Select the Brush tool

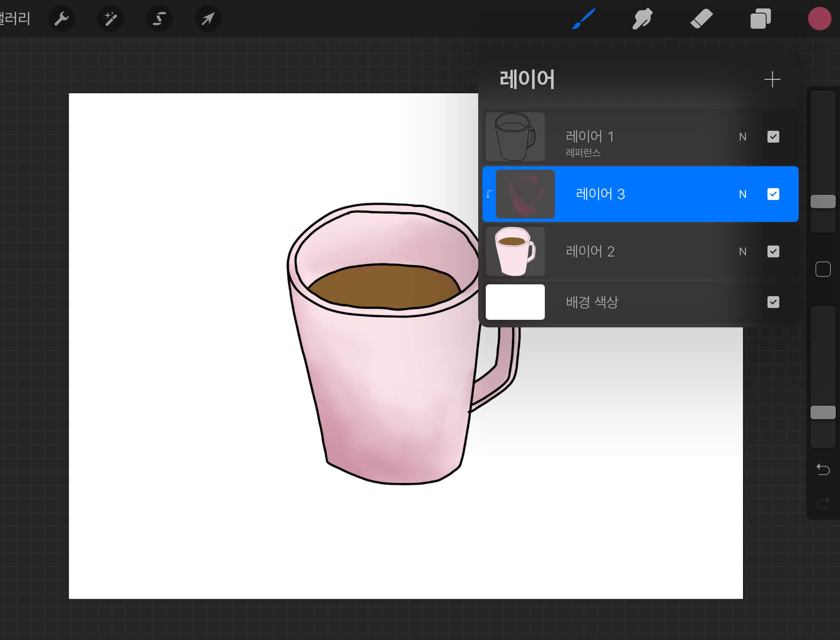(584, 19)
